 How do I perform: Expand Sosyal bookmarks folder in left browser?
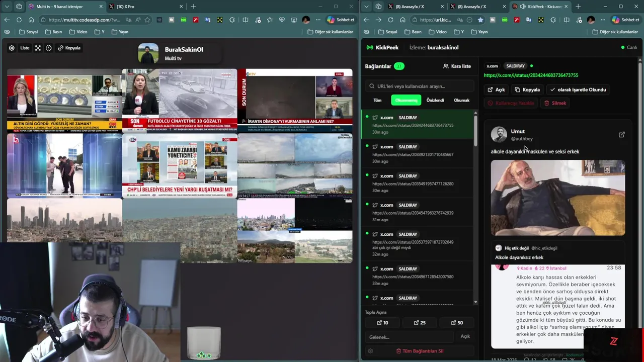point(28,32)
